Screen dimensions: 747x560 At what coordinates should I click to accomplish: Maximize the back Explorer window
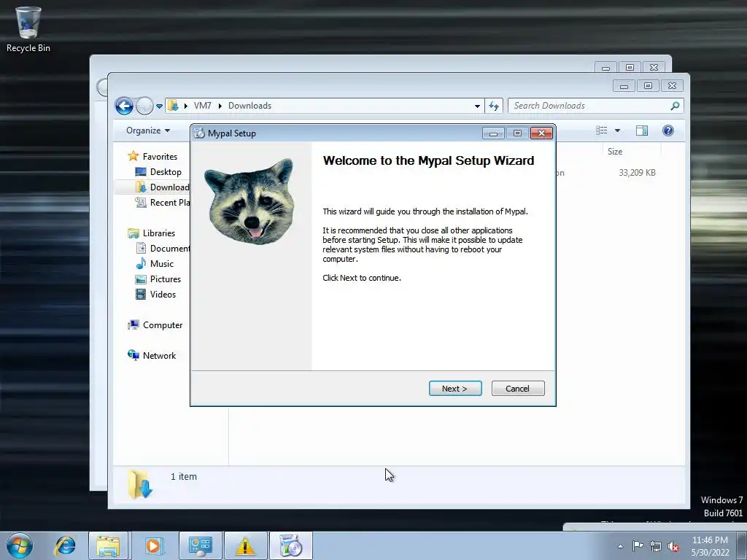[x=630, y=68]
